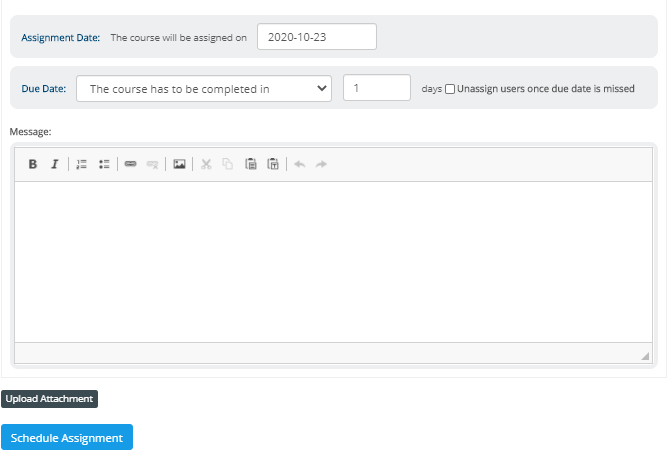Click the number of days input field

(377, 88)
